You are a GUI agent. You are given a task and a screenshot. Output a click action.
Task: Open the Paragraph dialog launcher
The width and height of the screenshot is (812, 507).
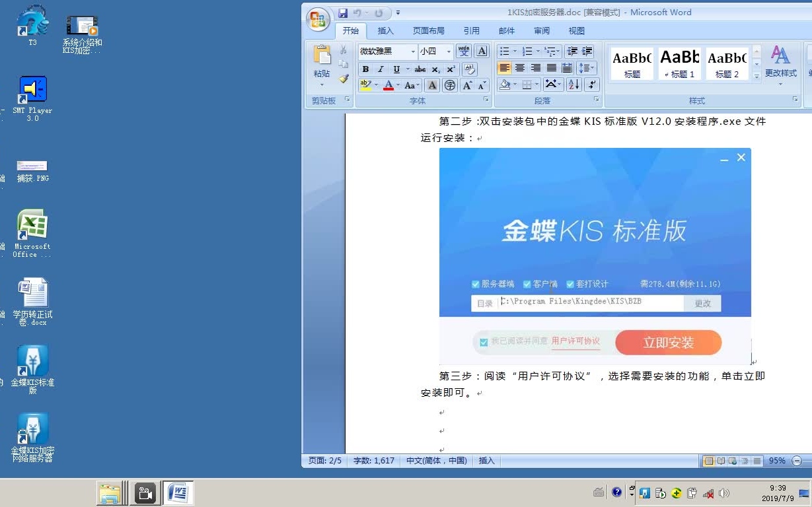[597, 99]
